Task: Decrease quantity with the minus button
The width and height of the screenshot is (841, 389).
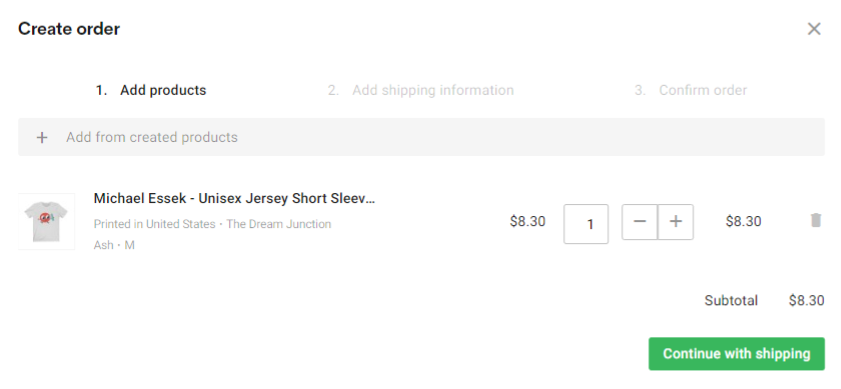Action: click(639, 222)
